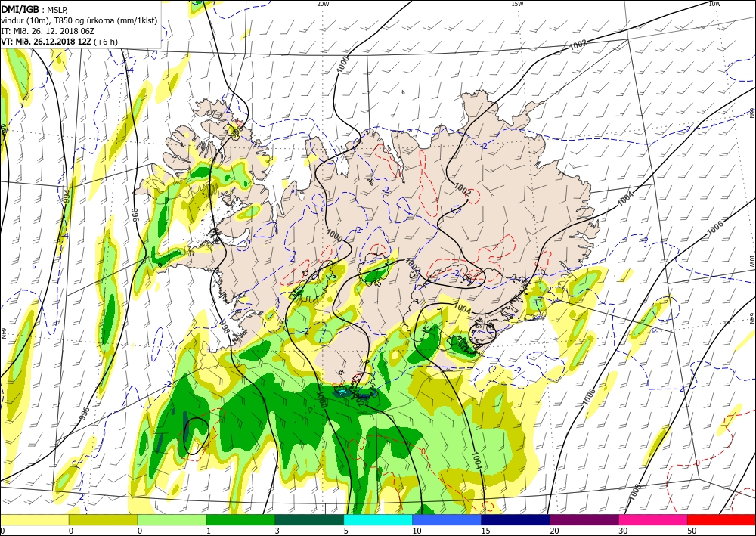Pick the bright blue legend swatch

[x=447, y=519]
